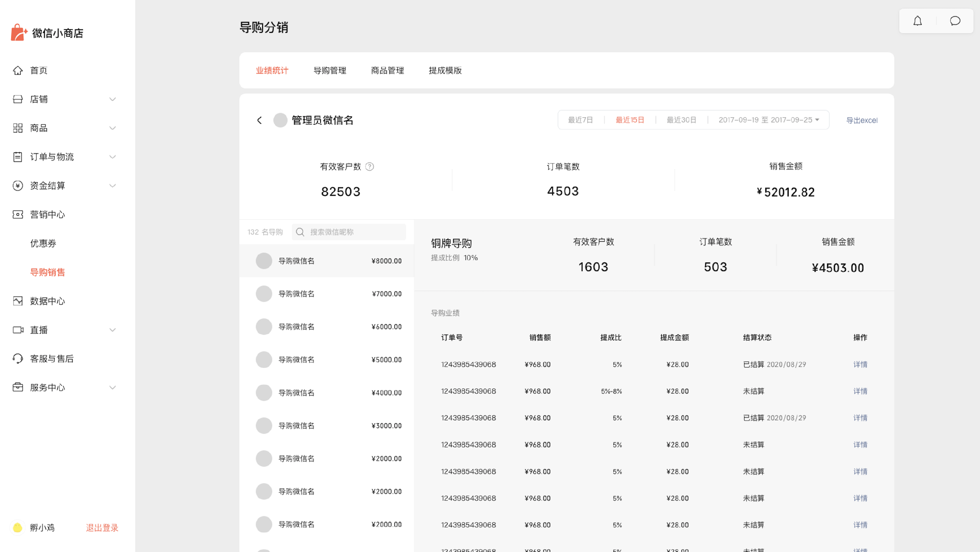Click the 铜牌导购 title
This screenshot has height=552, width=980.
[451, 244]
